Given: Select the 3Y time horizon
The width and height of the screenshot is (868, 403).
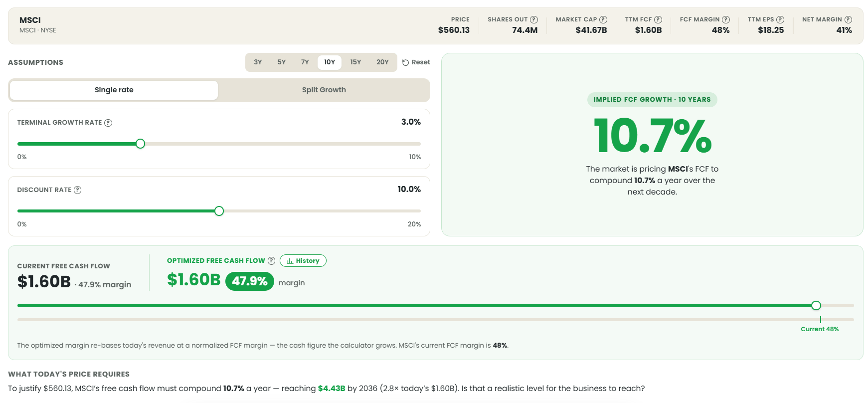Looking at the screenshot, I should point(258,62).
